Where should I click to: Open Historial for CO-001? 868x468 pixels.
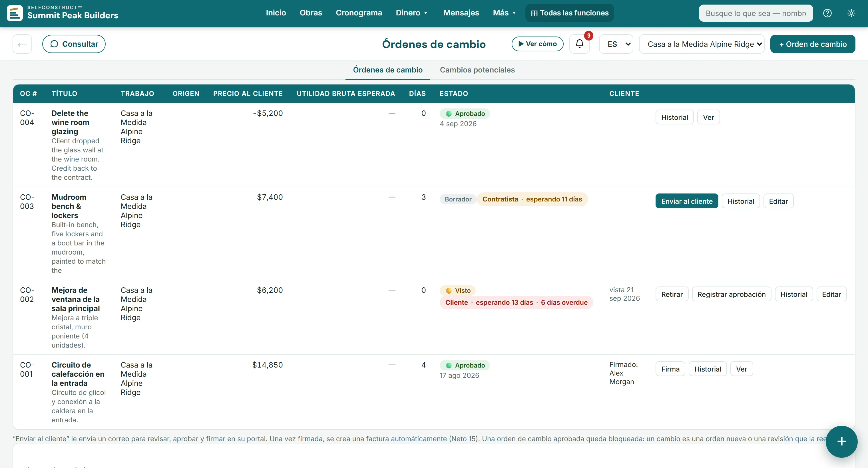click(708, 369)
